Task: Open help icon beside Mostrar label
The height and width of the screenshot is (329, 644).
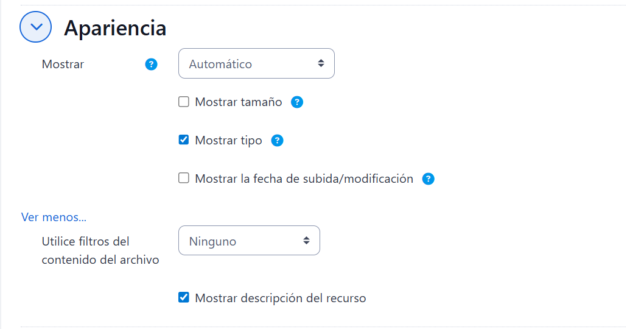Action: tap(152, 64)
